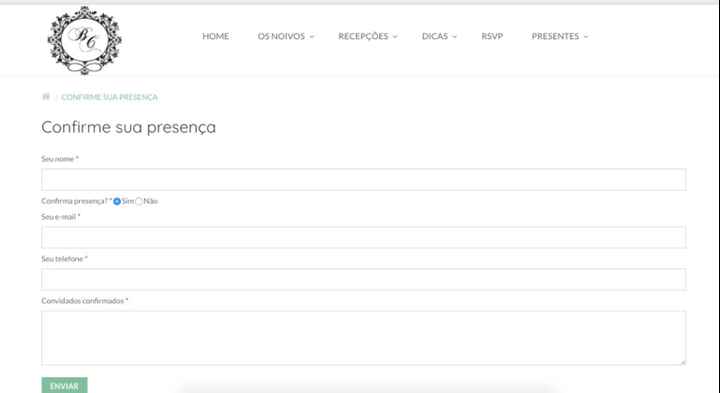Open the PRESENTES menu

click(x=555, y=36)
